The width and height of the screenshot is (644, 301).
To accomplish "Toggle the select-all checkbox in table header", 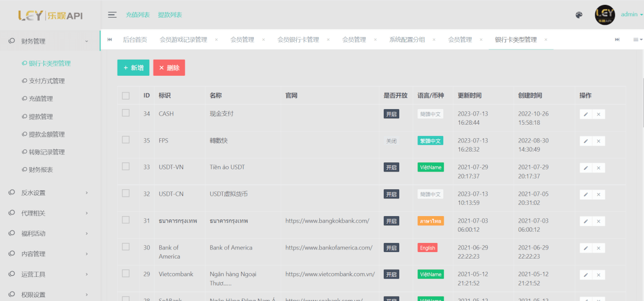I will coord(126,96).
